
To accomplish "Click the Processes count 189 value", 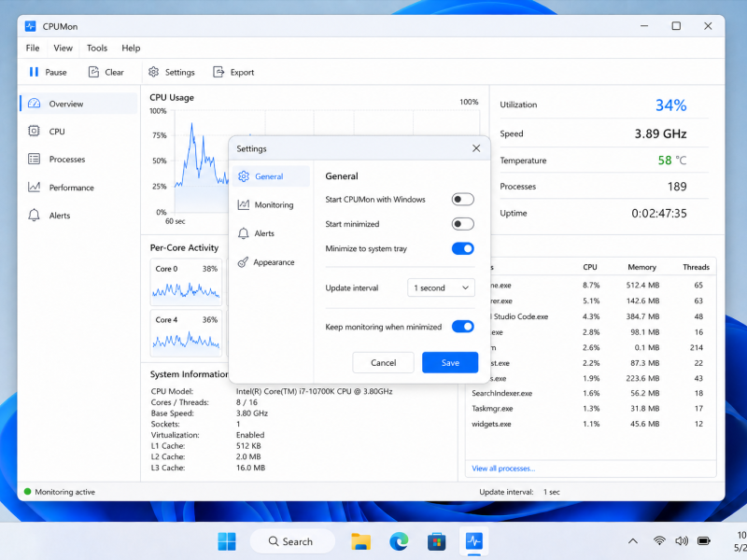I will [677, 187].
